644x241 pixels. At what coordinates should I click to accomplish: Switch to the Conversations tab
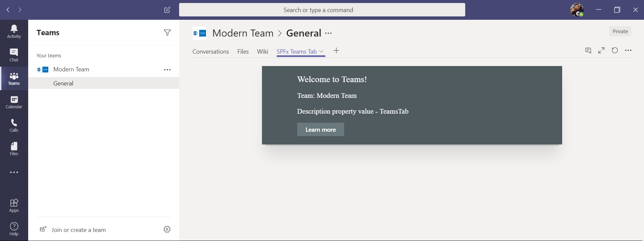point(211,51)
